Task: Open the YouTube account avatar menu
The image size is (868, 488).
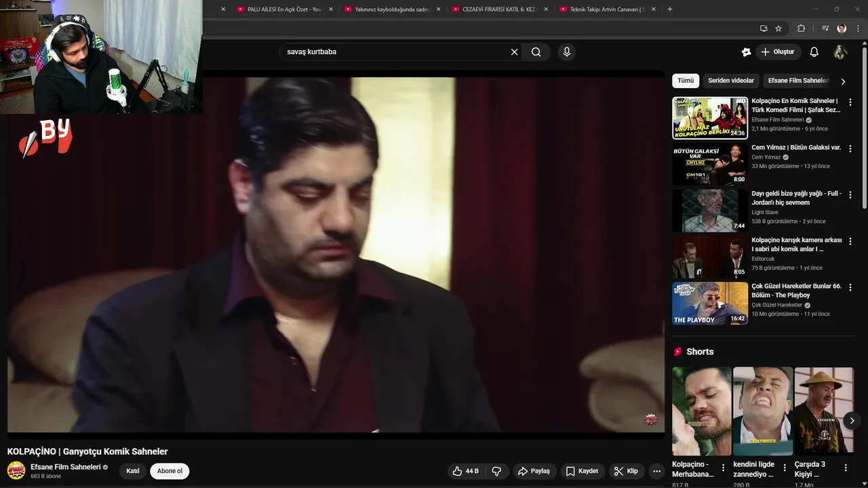Action: pos(840,52)
